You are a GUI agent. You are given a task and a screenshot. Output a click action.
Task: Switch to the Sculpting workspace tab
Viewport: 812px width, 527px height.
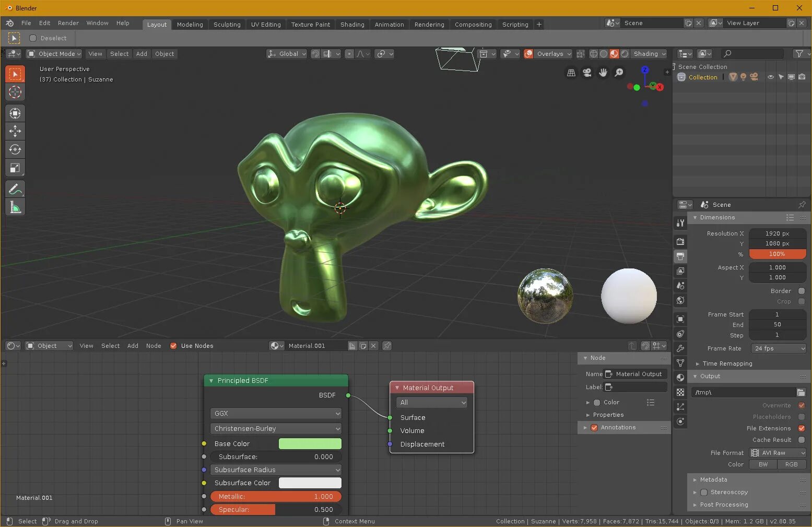coord(227,25)
